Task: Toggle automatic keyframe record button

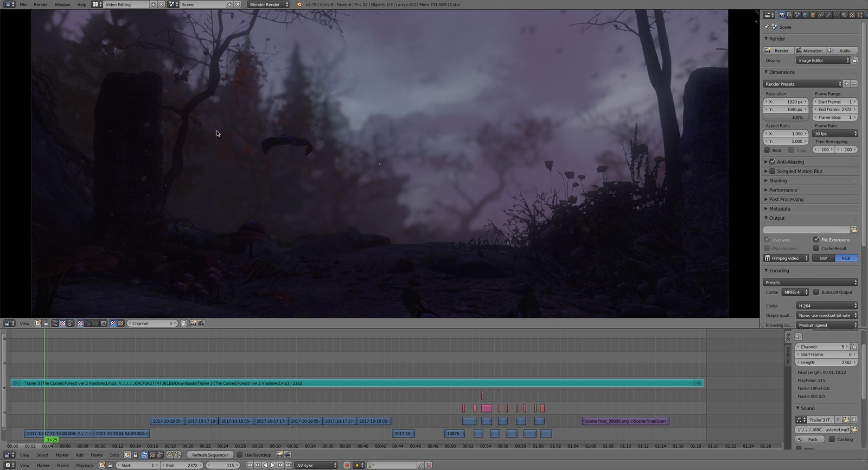Action: 347,465
